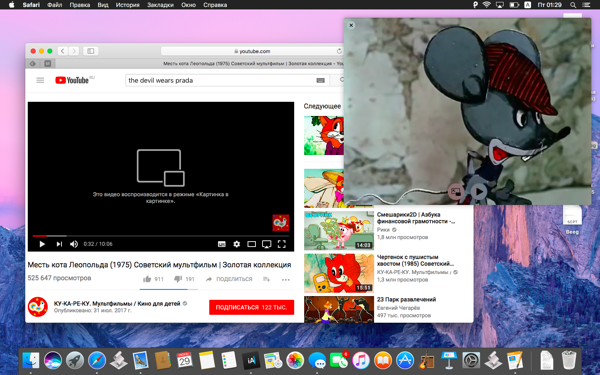Open the КУ-КА-РЕ-КУ channel avatar
This screenshot has width=600, height=375.
[38, 307]
